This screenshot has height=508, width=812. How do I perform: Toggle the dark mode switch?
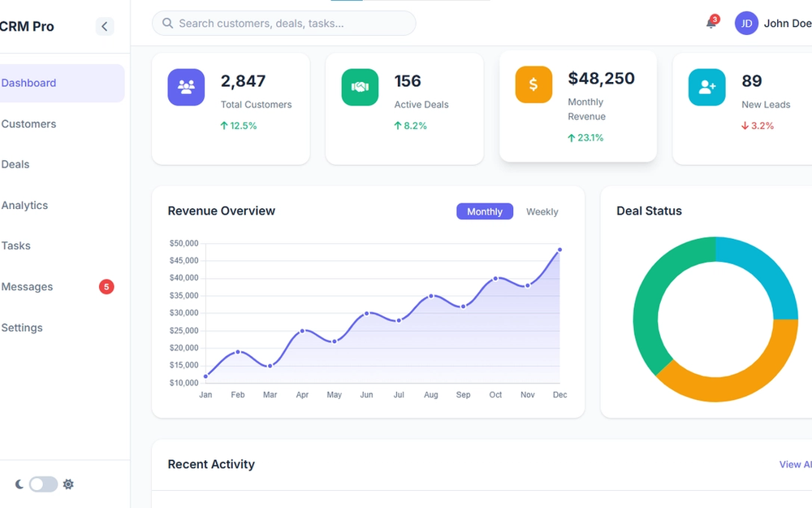43,484
